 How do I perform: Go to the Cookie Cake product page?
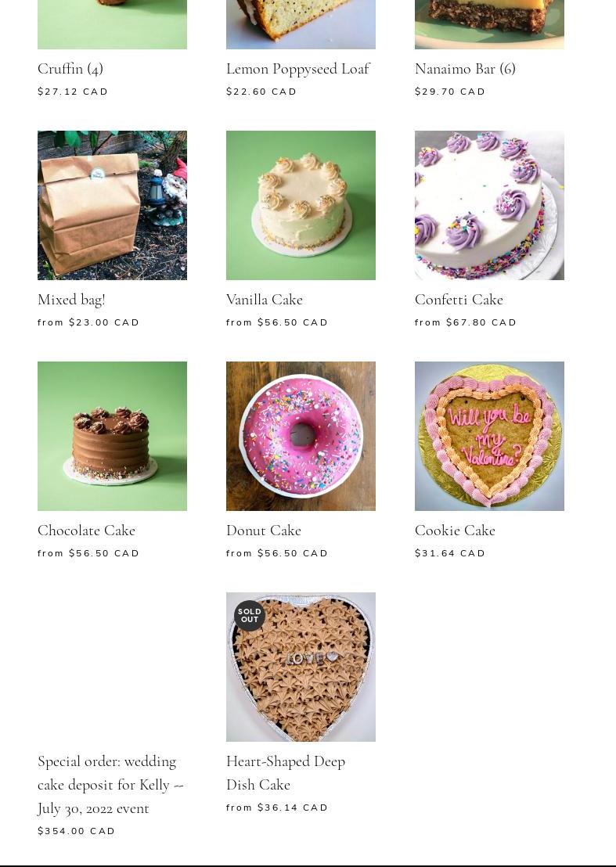click(455, 531)
